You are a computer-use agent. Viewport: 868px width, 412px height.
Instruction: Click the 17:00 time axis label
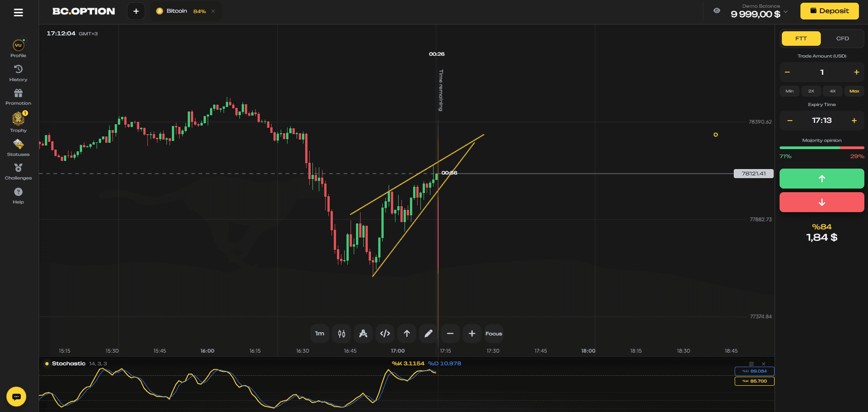[x=398, y=351]
